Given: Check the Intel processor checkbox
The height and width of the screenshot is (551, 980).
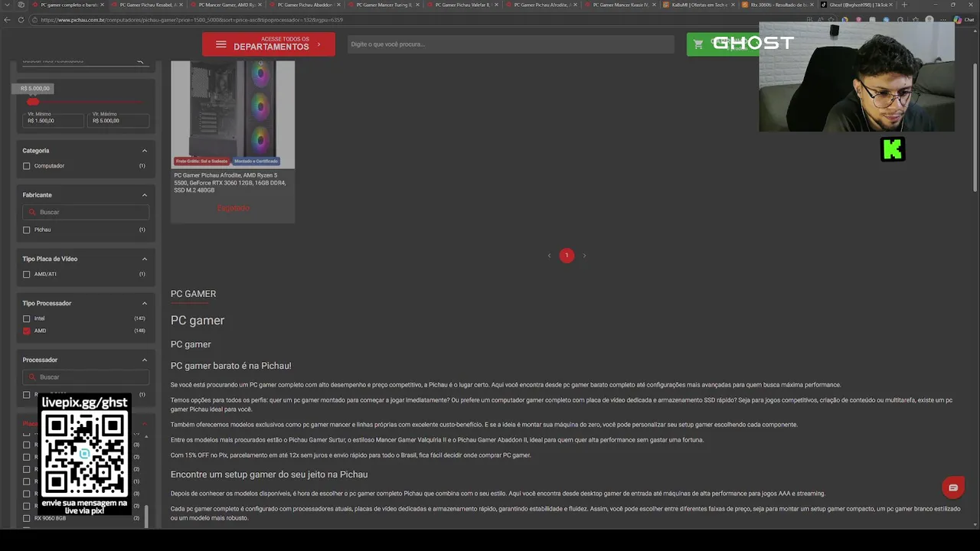Looking at the screenshot, I should coord(27,318).
